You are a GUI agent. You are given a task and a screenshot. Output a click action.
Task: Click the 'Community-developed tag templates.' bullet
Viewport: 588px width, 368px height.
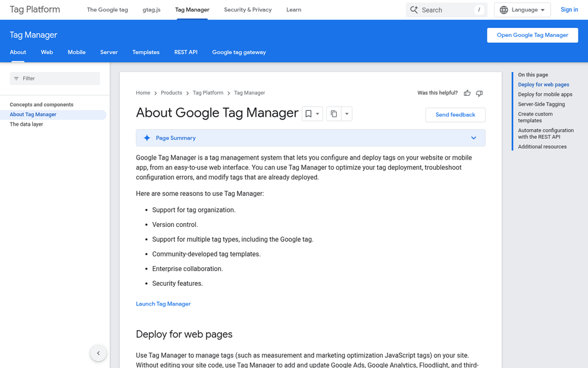(x=207, y=254)
